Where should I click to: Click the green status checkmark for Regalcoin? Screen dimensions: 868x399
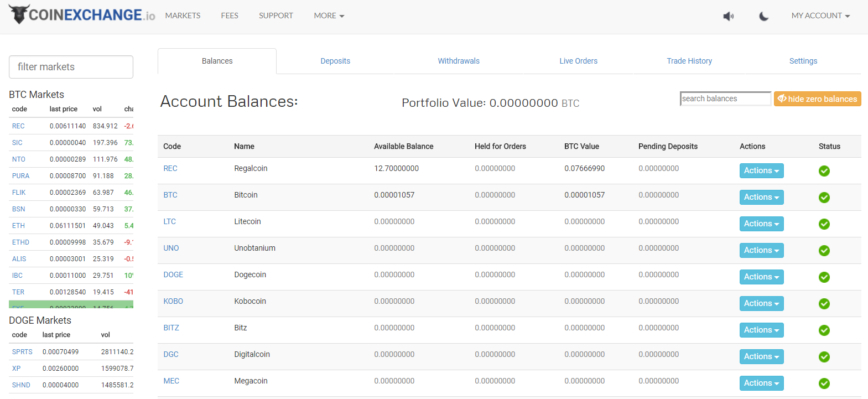(824, 171)
